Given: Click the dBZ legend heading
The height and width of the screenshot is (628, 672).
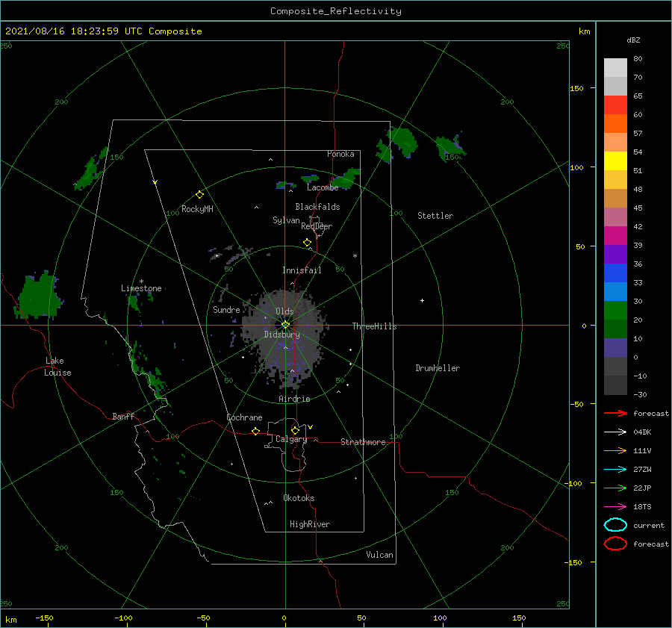Looking at the screenshot, I should pos(633,40).
